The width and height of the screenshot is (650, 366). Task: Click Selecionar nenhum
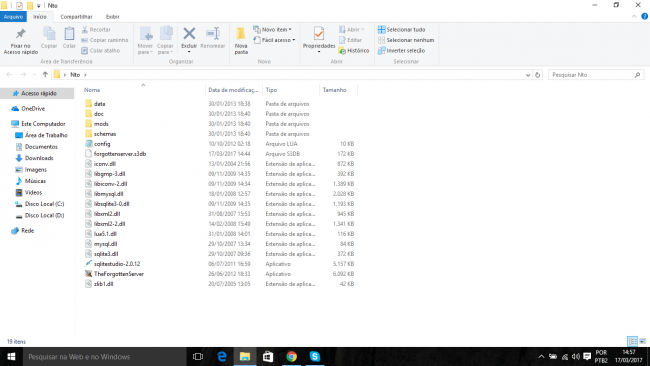click(x=406, y=40)
